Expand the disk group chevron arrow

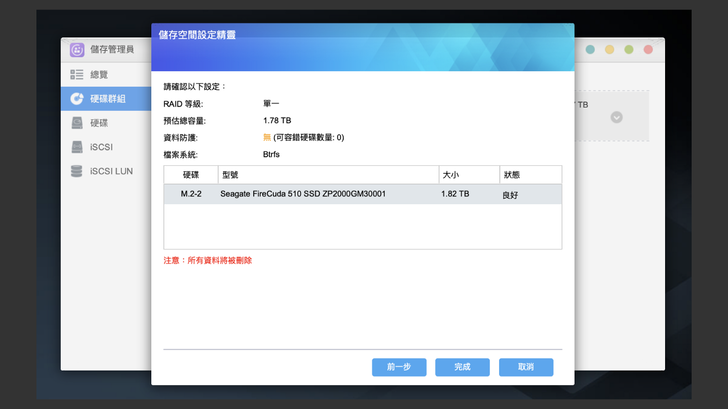pyautogui.click(x=616, y=117)
